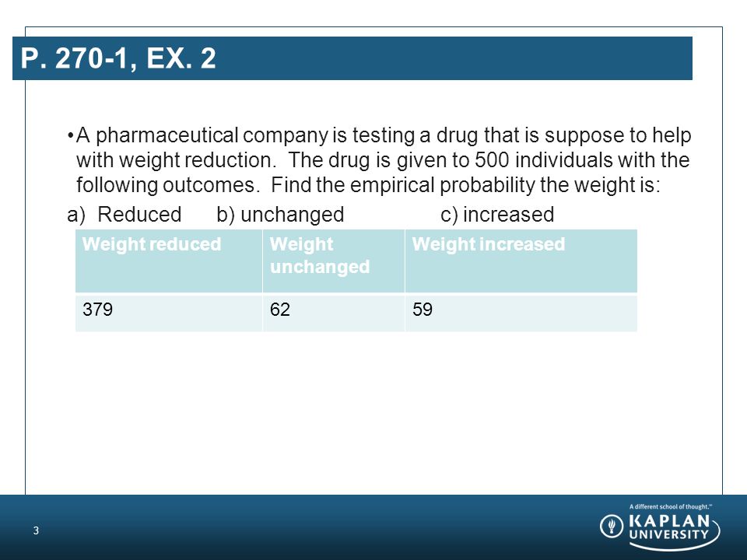Screen dimensions: 747x560
Task: Click the Weight reduced column header
Action: (x=169, y=261)
